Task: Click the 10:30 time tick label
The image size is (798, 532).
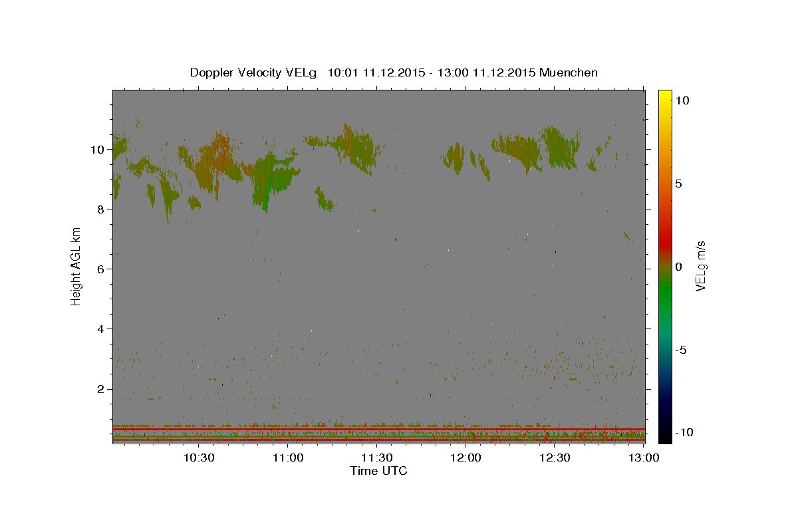Action: (198, 458)
